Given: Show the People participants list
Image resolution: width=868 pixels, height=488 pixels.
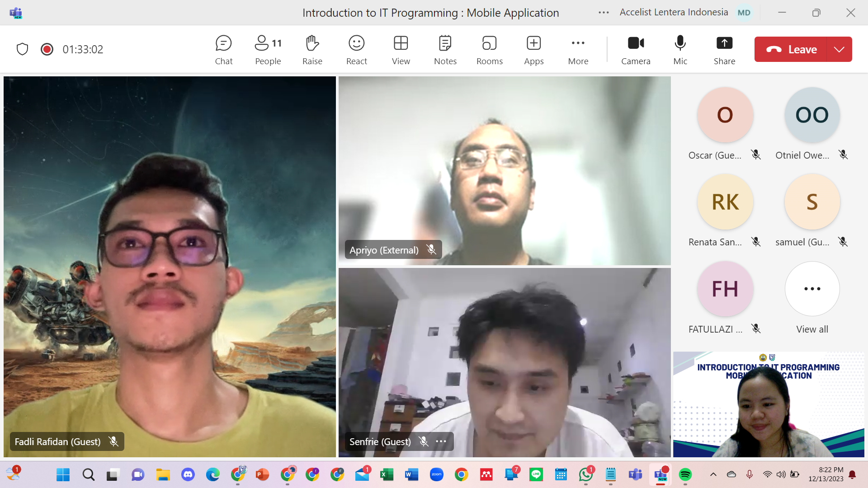Looking at the screenshot, I should click(268, 50).
